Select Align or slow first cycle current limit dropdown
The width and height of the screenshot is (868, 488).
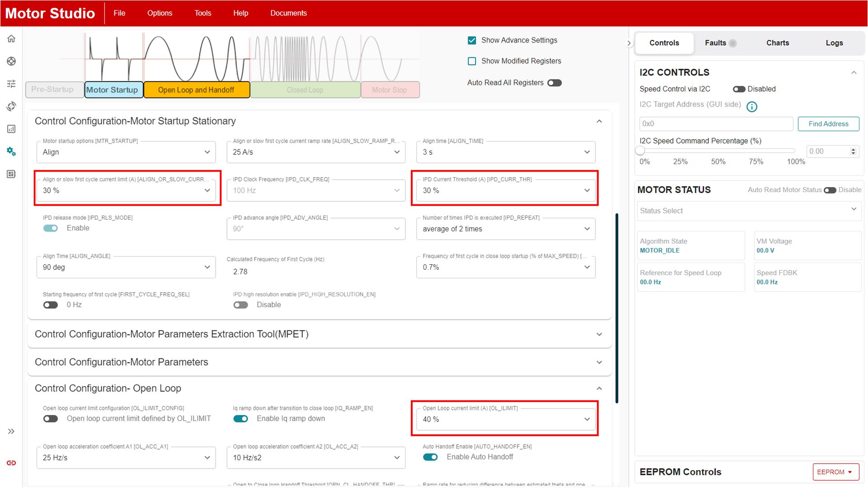127,190
